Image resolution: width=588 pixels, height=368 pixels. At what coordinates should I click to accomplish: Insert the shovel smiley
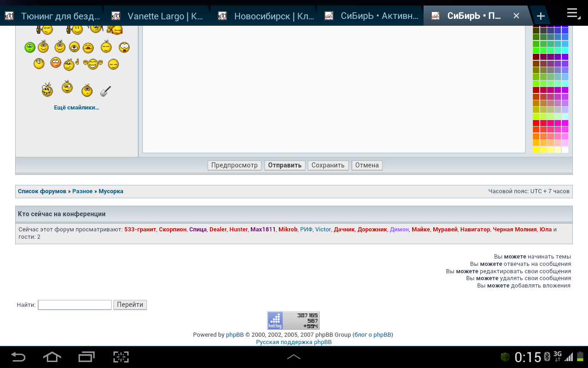(x=106, y=91)
